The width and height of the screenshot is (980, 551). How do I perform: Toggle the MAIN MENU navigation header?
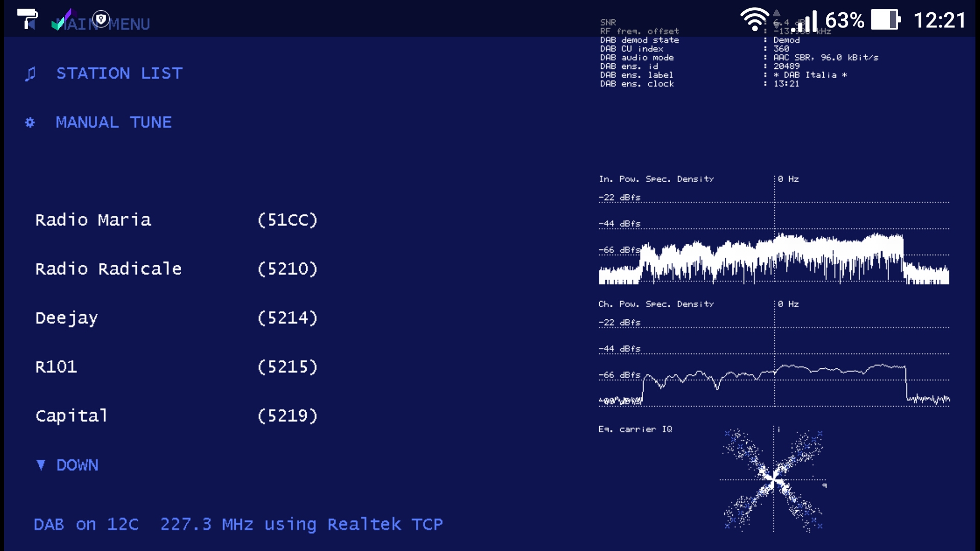tap(102, 24)
